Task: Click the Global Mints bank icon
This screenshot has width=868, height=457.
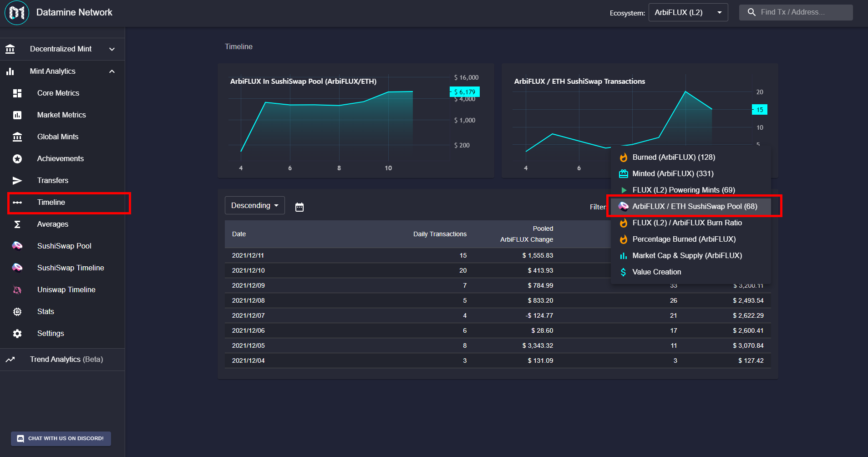Action: 17,137
